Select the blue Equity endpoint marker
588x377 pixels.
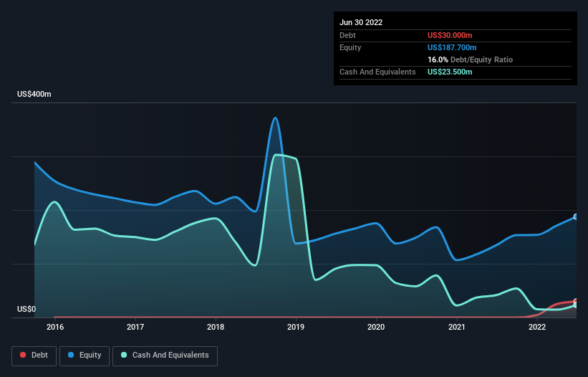576,217
